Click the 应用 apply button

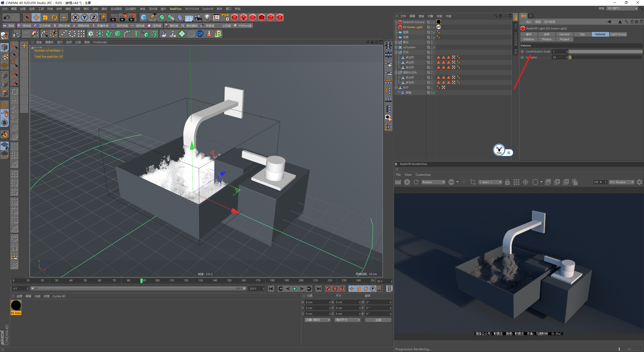[378, 320]
